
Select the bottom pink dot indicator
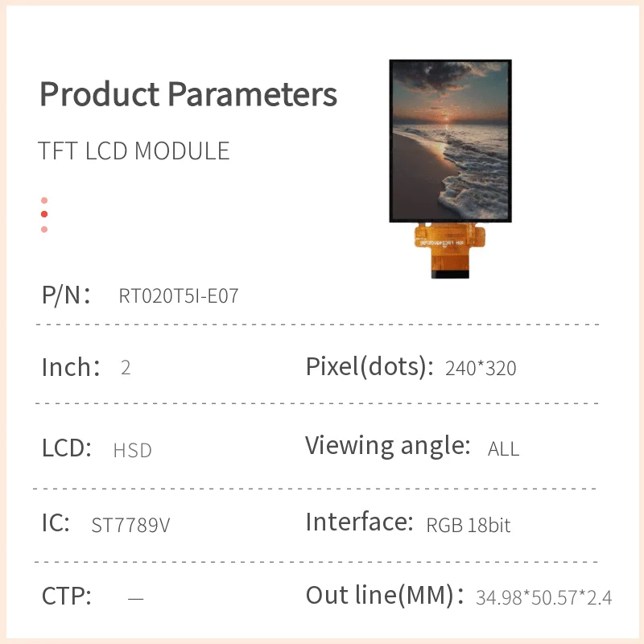tap(44, 229)
